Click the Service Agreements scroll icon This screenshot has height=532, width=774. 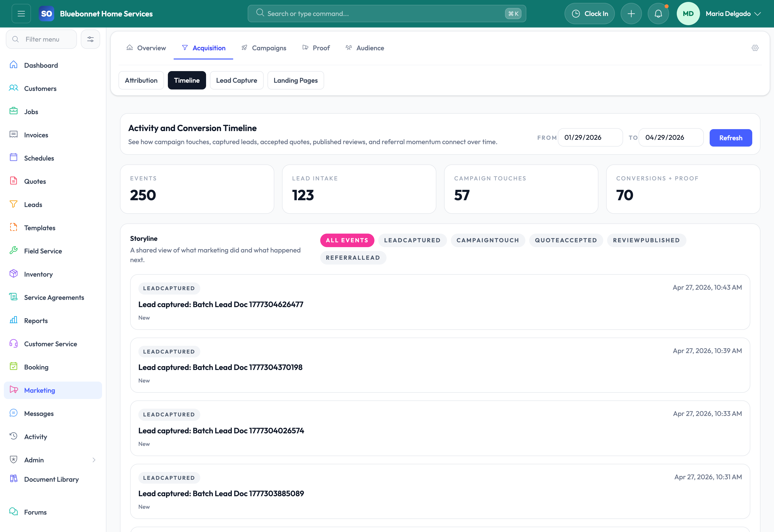[14, 297]
